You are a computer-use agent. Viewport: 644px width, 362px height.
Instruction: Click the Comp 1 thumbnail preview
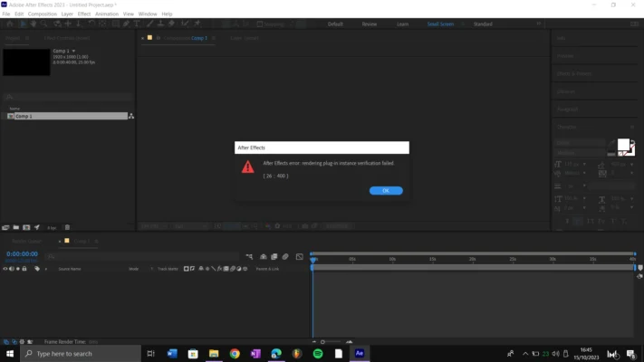point(26,62)
